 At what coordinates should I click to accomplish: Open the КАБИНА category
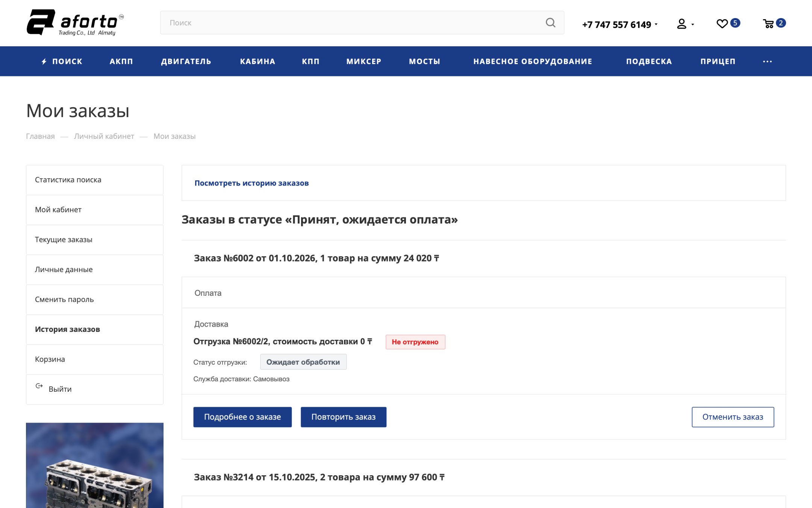(258, 61)
